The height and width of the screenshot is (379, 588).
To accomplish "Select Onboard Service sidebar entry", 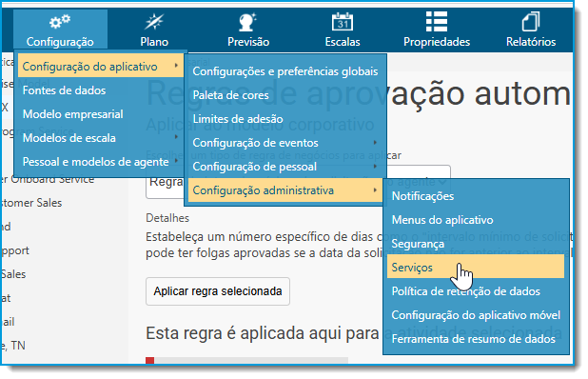I will (x=48, y=179).
